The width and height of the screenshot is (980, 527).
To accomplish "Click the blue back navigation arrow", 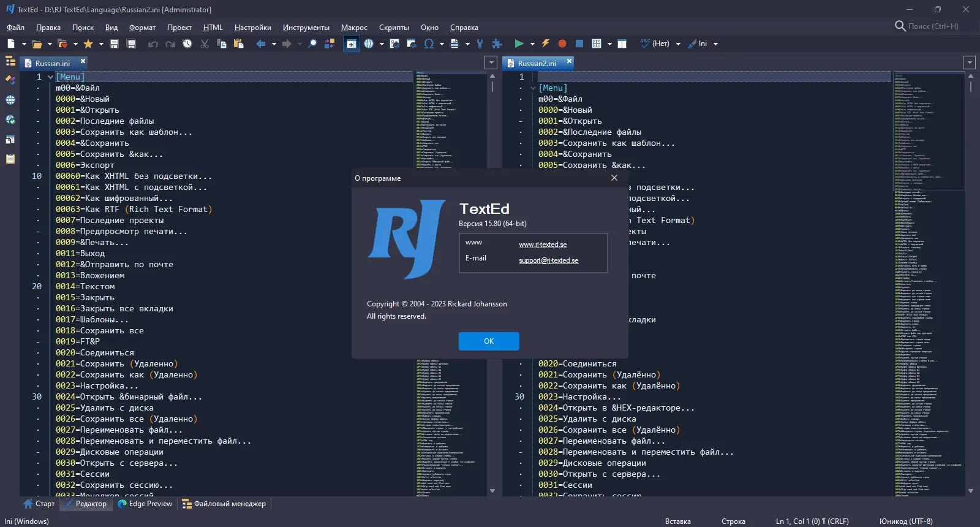I will point(261,44).
